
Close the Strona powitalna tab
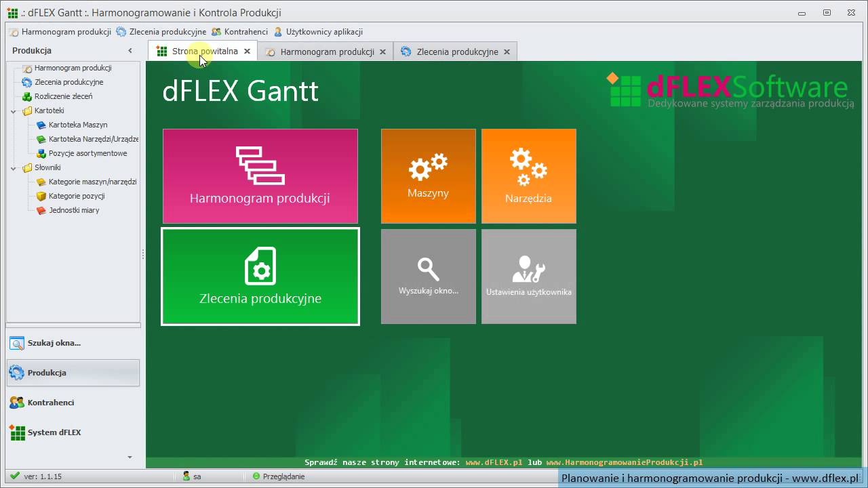[247, 52]
